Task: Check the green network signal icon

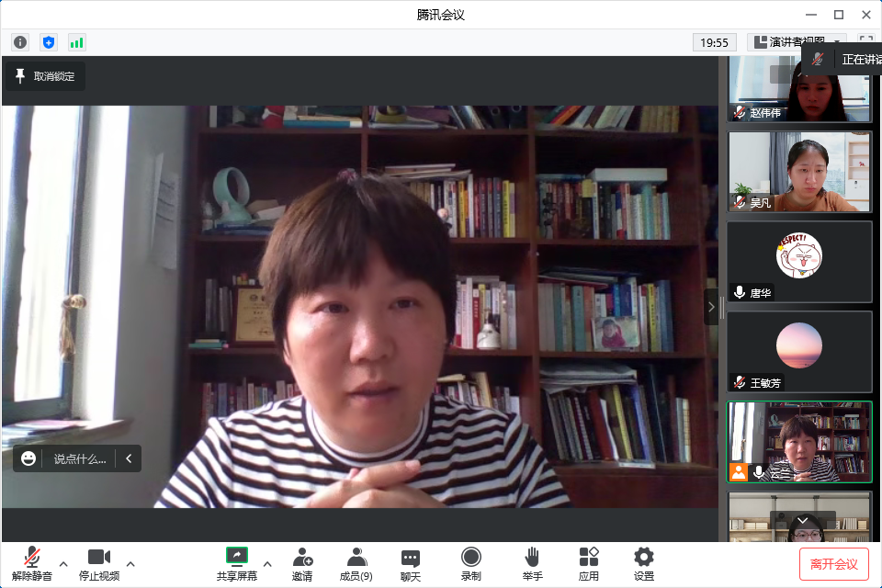Action: (x=76, y=42)
